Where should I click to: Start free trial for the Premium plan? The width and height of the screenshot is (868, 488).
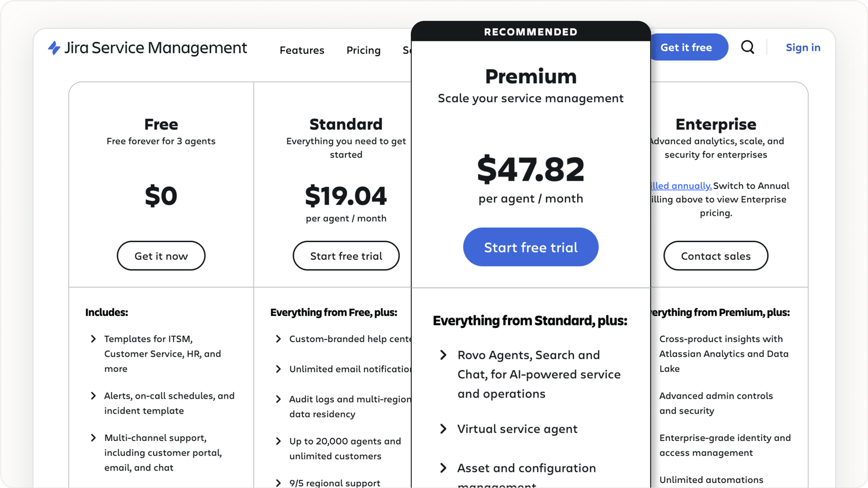[x=530, y=247]
